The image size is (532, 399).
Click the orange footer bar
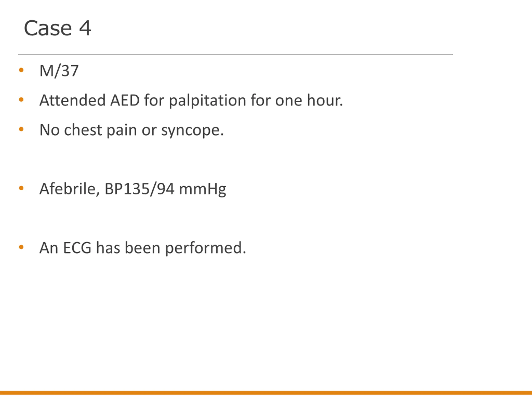pos(266,393)
